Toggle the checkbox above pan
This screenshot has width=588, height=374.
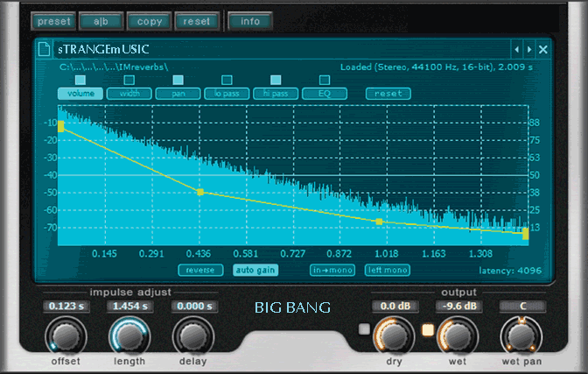(178, 80)
